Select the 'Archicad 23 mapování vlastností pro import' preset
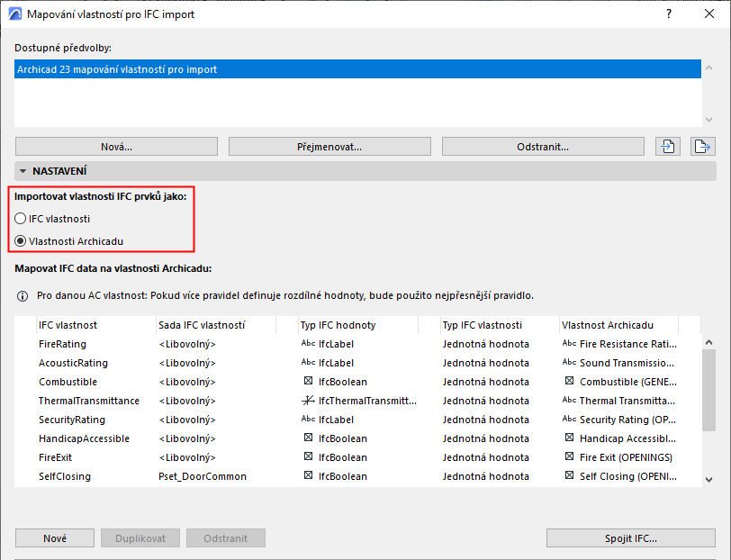 pos(357,69)
